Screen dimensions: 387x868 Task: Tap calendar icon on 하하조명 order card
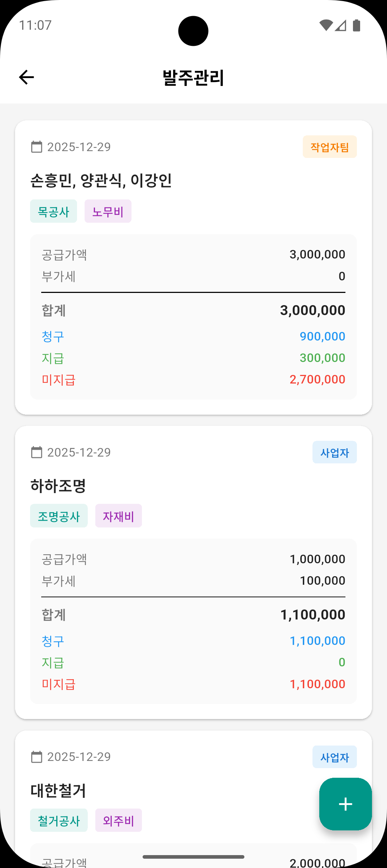[x=37, y=452]
